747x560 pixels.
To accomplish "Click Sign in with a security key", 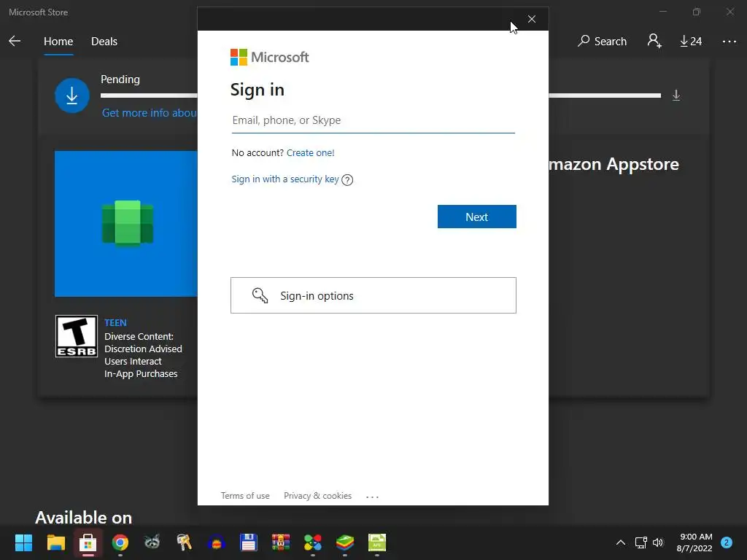I will coord(285,179).
